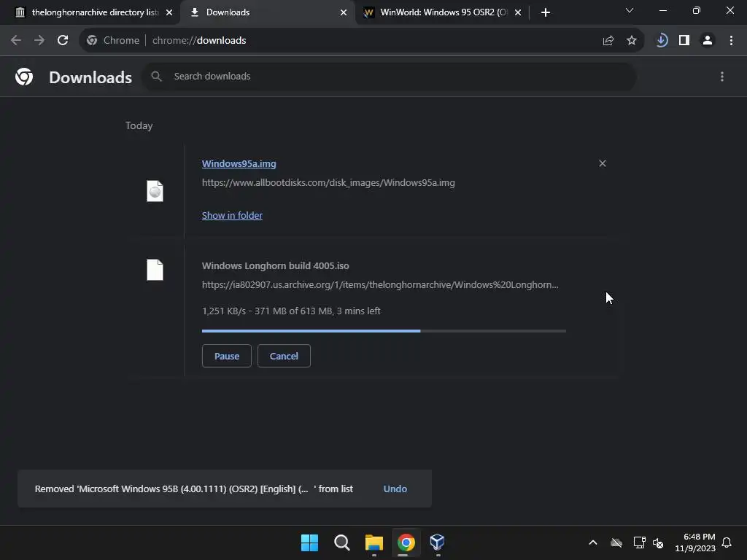
Task: Remove Windows95a.img from the list
Action: tap(602, 163)
